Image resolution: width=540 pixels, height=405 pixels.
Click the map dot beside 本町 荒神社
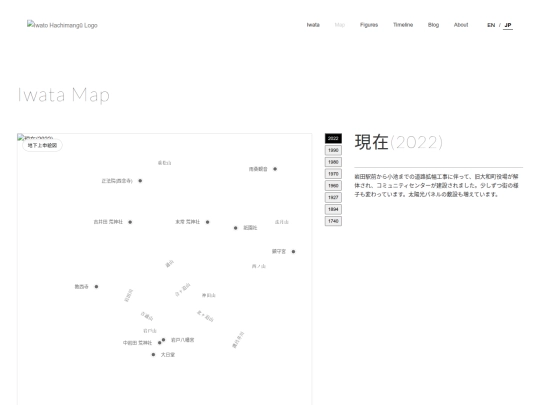pos(207,222)
